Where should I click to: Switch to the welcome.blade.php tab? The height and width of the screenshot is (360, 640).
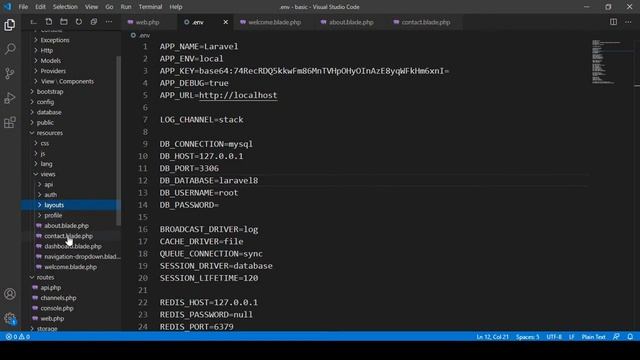(274, 22)
